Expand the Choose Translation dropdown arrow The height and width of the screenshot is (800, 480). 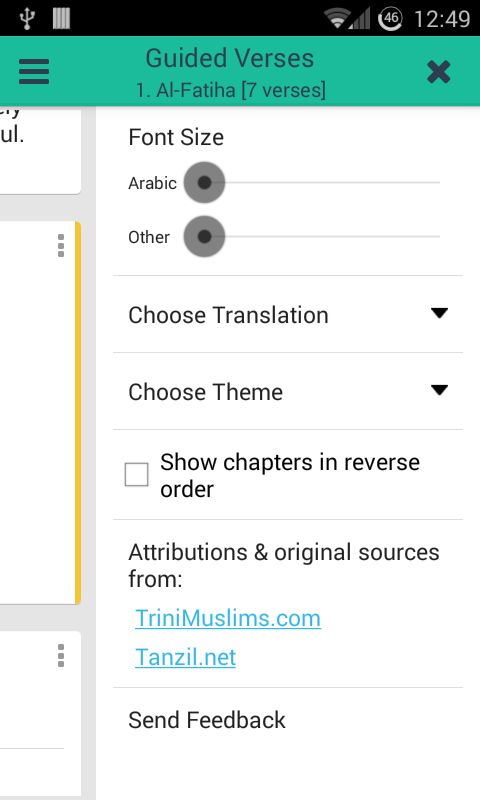pyautogui.click(x=439, y=313)
